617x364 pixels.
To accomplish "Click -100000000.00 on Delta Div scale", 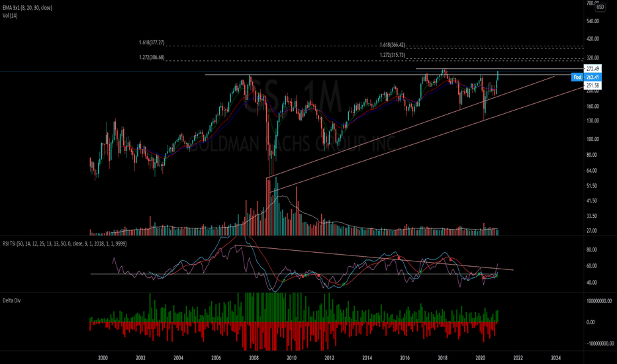I will pos(600,343).
